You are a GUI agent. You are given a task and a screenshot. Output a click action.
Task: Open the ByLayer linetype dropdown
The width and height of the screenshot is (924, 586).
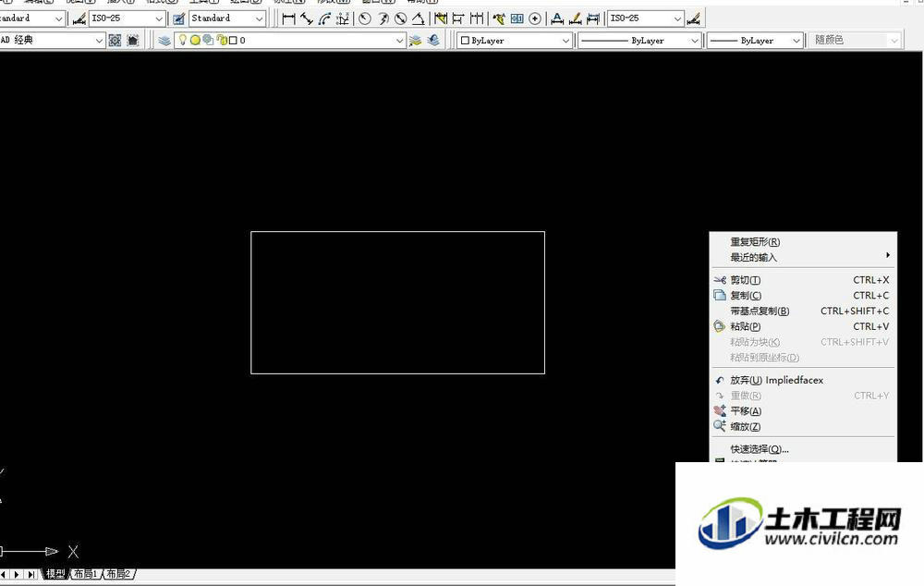click(694, 40)
